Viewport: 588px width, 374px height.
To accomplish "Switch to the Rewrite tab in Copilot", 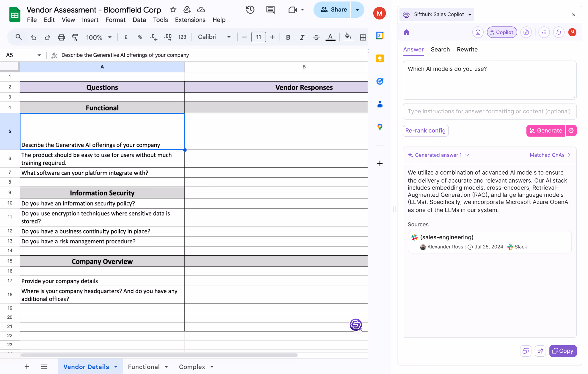I will click(467, 49).
